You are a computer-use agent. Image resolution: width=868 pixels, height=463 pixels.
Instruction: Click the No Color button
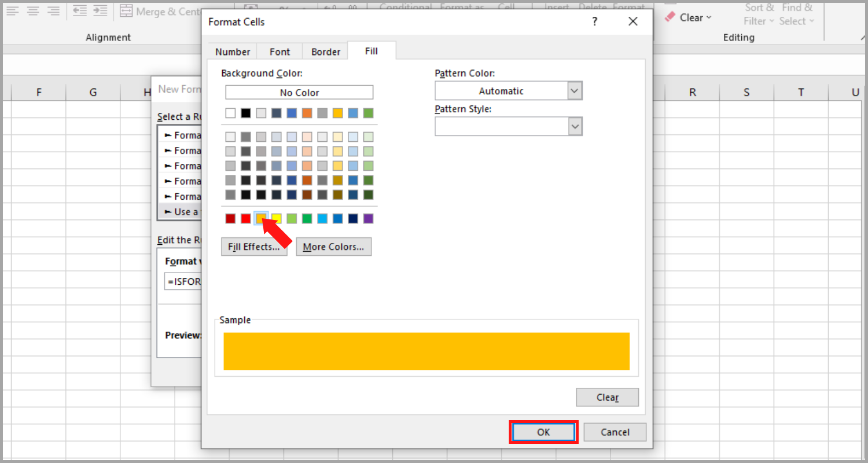coord(299,92)
